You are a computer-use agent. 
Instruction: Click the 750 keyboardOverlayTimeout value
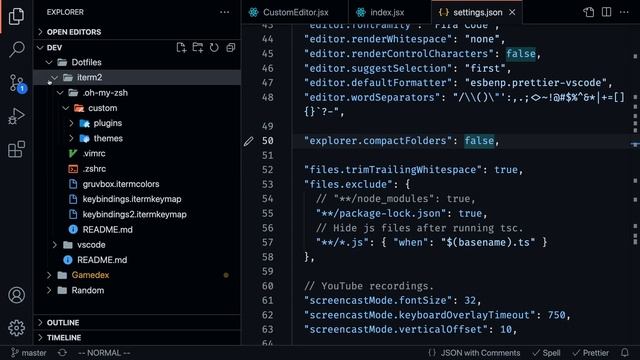pos(556,315)
